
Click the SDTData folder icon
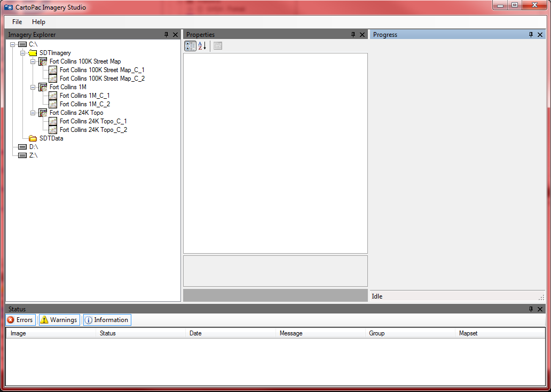coord(33,138)
